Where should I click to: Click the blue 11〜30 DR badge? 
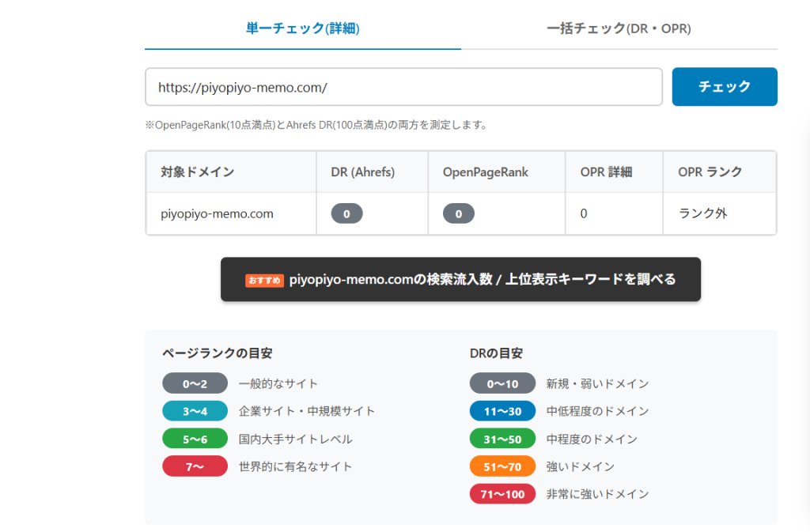502,411
